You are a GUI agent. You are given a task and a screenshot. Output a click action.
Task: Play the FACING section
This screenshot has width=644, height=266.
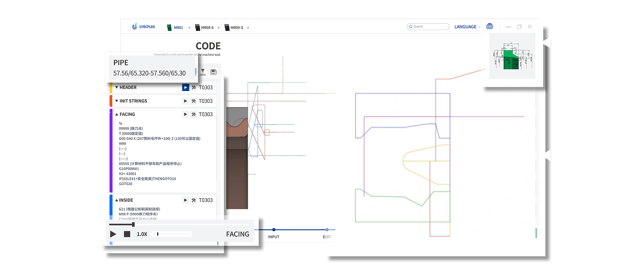click(185, 114)
